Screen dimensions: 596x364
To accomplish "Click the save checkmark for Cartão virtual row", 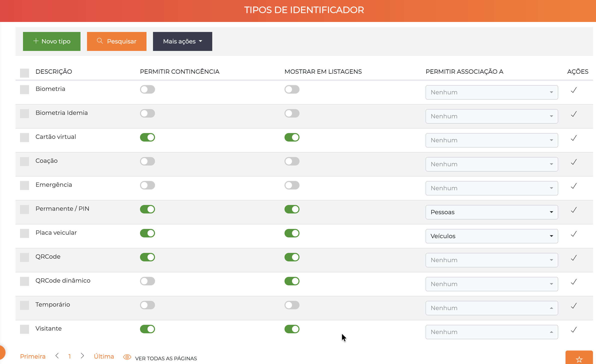I will click(574, 138).
